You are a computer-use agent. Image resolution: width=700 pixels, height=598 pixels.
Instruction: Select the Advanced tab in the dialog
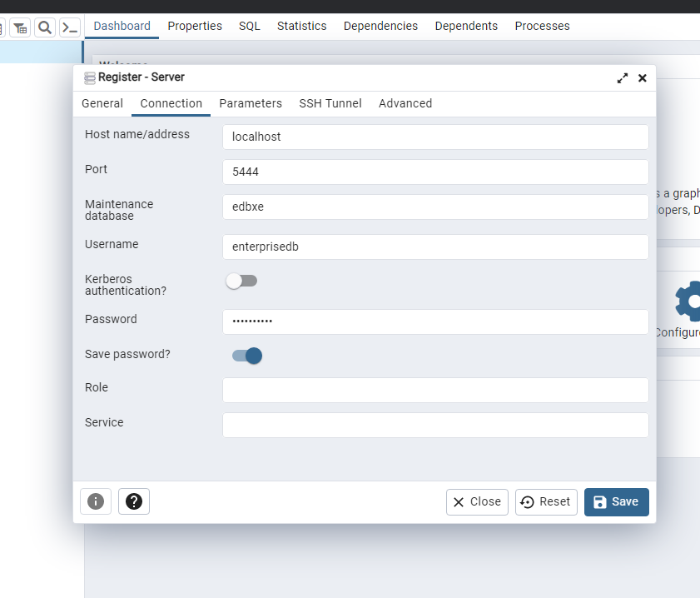[x=405, y=103]
